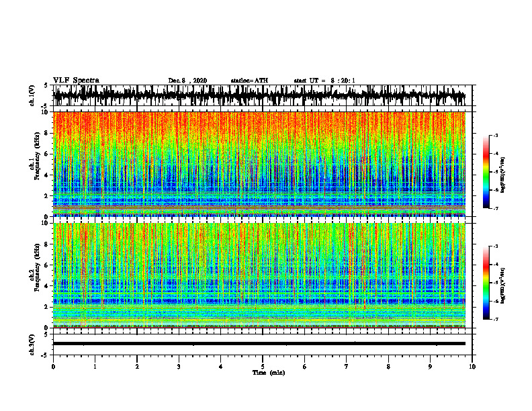
Task: Click the "6" kHz tick on ch.2 frequency axis
Action: [47, 265]
